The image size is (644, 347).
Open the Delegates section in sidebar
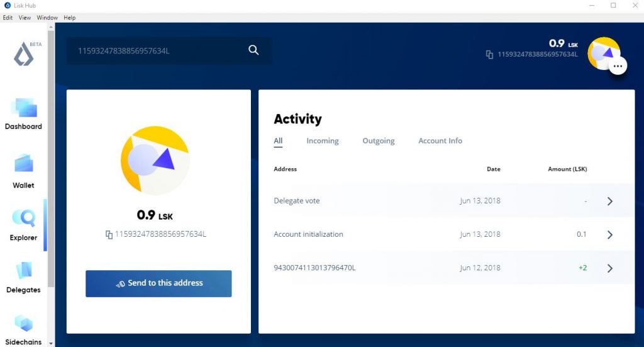point(23,278)
